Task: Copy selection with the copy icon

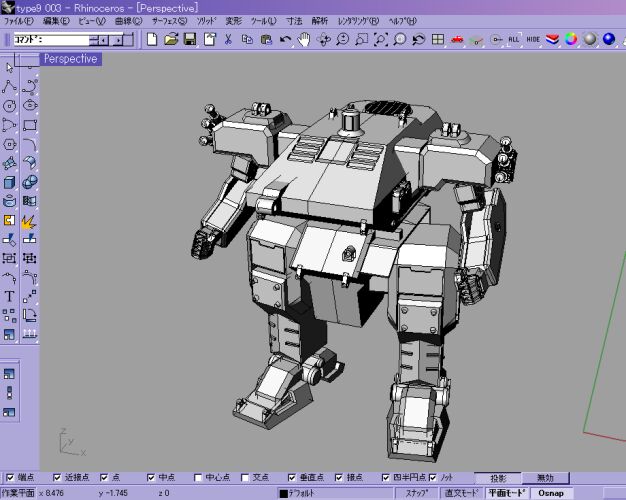Action: pyautogui.click(x=248, y=39)
